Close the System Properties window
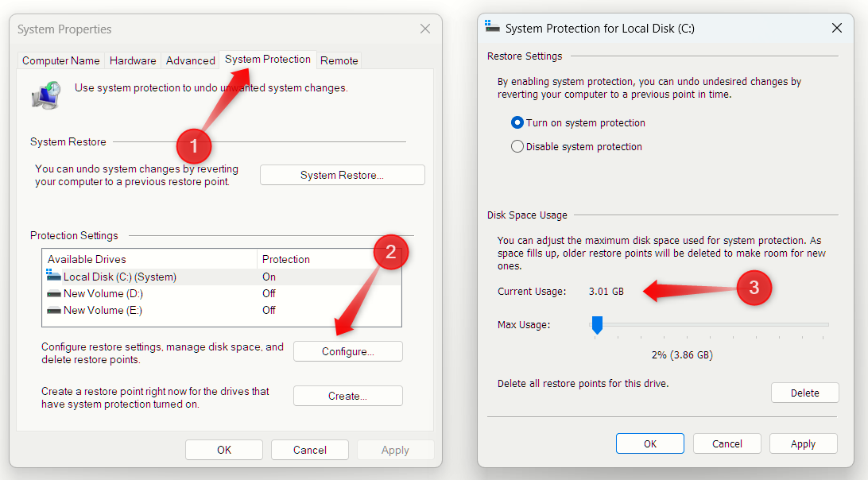868x480 pixels. pos(425,29)
